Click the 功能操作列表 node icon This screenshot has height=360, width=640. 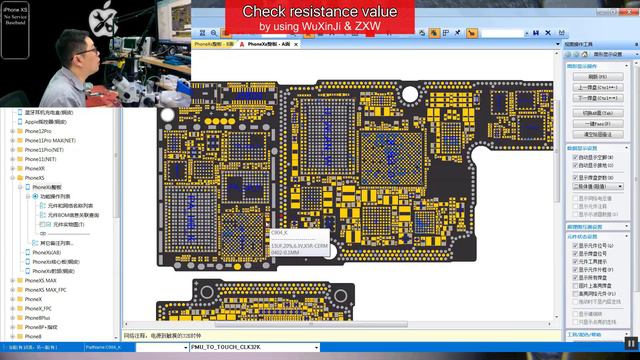pos(35,196)
